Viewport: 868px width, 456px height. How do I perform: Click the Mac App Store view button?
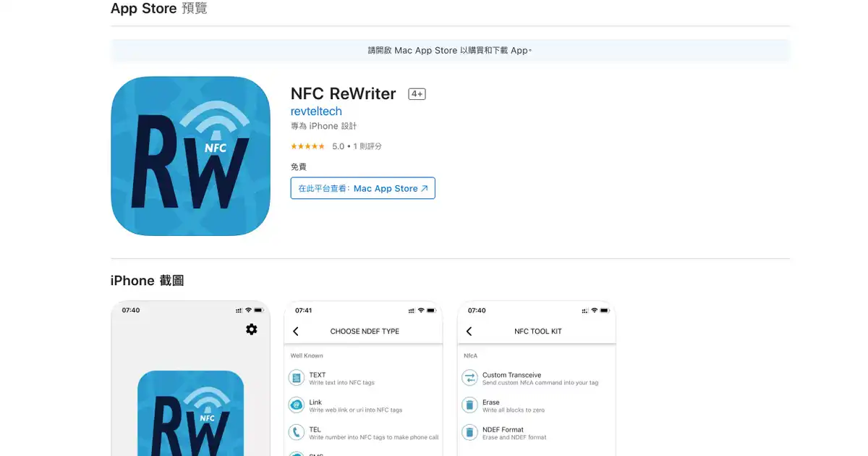pyautogui.click(x=363, y=188)
